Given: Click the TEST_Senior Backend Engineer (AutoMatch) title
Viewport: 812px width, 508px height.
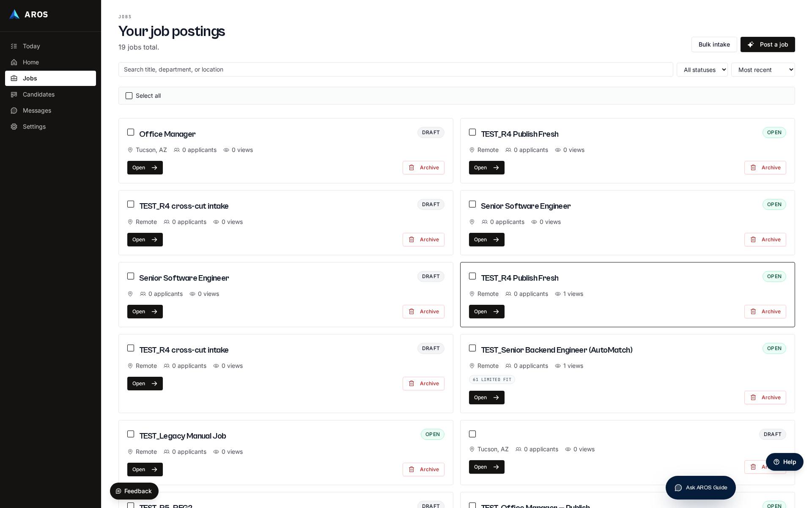Looking at the screenshot, I should click(557, 350).
